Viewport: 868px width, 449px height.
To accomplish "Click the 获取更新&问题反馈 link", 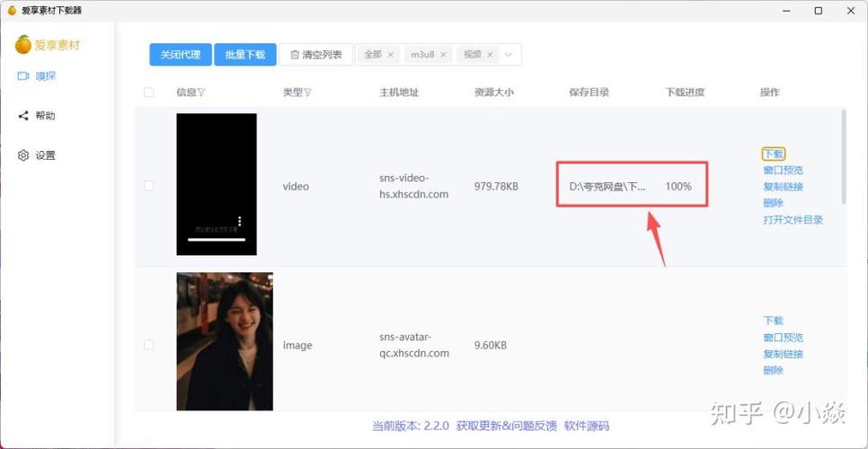I will pos(506,426).
